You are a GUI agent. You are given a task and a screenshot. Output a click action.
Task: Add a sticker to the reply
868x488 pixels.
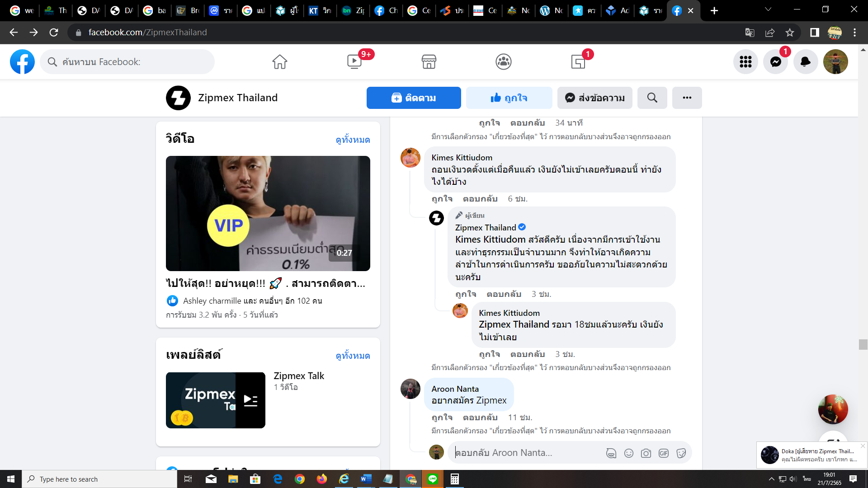point(681,453)
